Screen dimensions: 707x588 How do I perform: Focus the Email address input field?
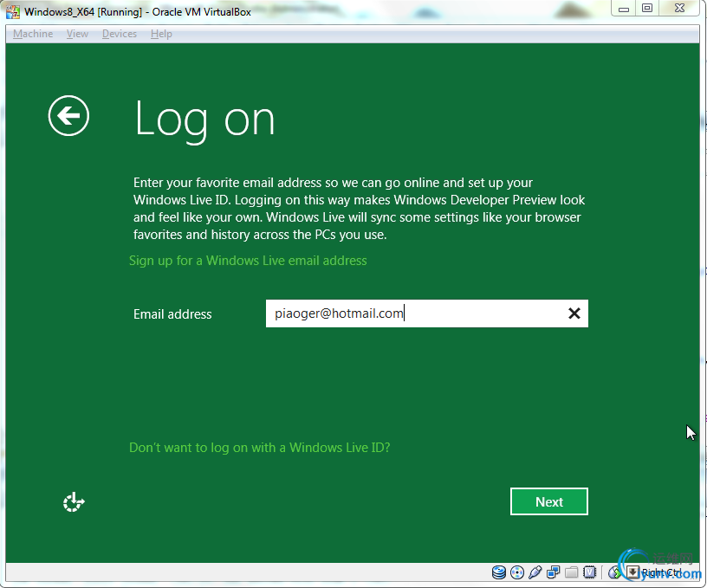point(426,313)
